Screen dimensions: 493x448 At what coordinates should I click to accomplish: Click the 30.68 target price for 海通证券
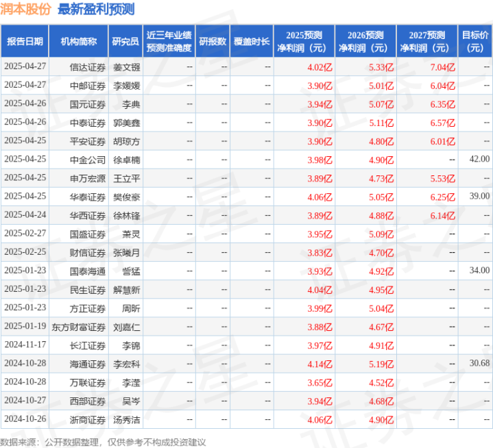pos(479,363)
